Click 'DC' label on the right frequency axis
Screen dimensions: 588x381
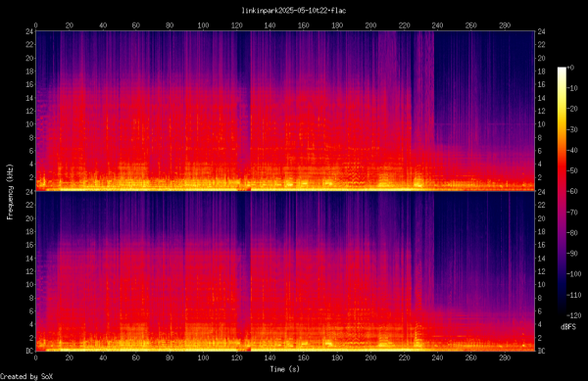click(541, 351)
